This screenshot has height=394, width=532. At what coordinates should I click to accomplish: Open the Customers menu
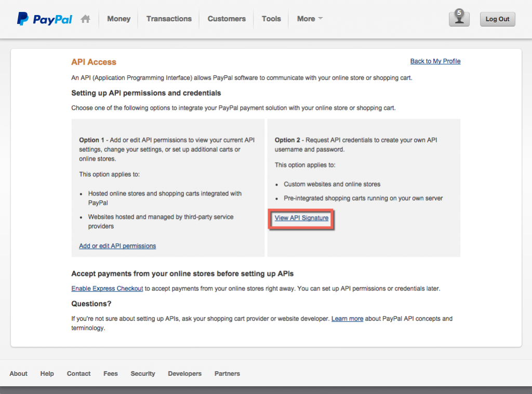(226, 19)
